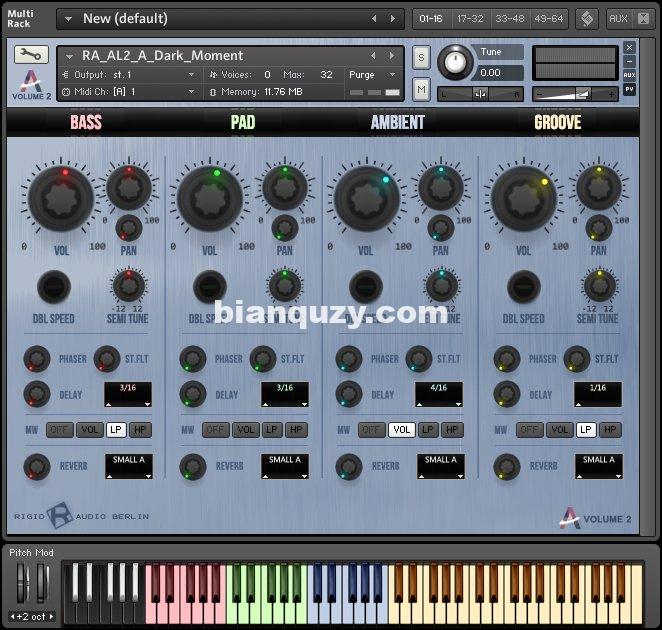Go to previous multi preset arrow

click(374, 19)
